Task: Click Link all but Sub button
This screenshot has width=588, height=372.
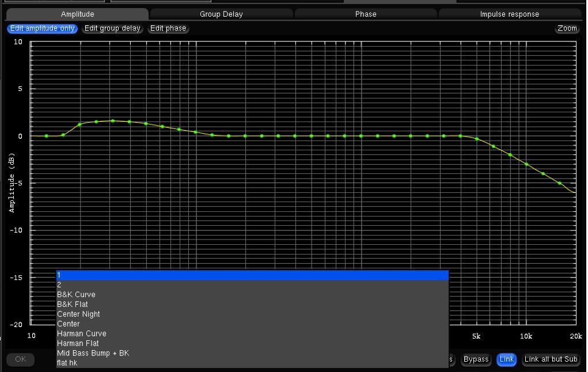Action: pyautogui.click(x=551, y=359)
